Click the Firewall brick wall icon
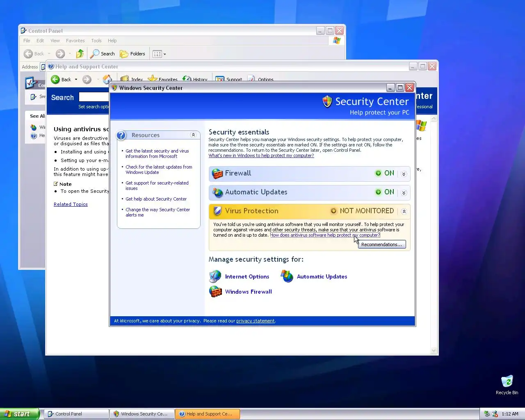525x420 pixels. 217,173
